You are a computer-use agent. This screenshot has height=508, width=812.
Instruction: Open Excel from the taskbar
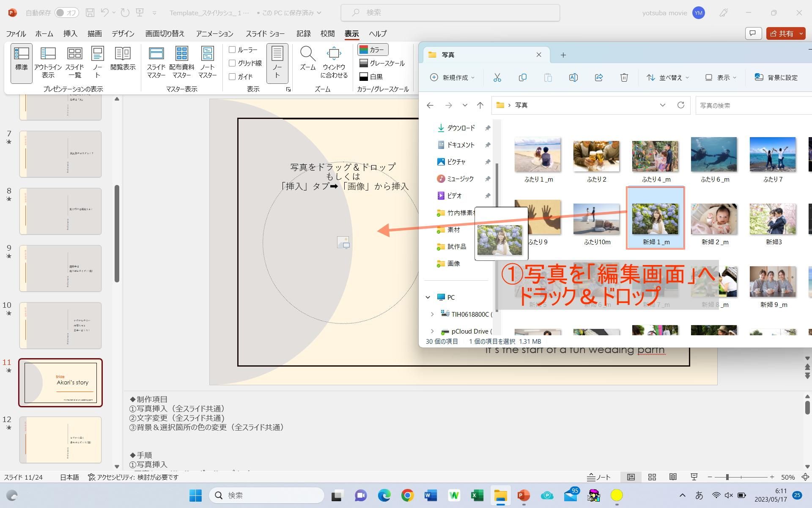pos(477,495)
